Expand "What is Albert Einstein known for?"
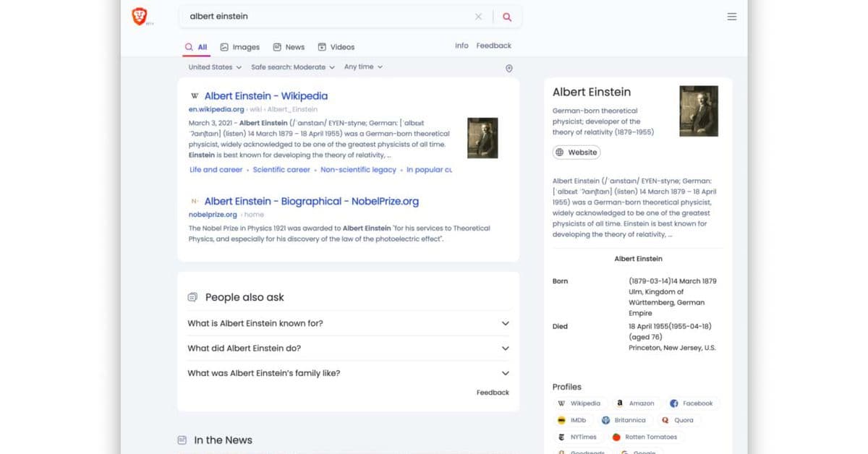 (349, 323)
